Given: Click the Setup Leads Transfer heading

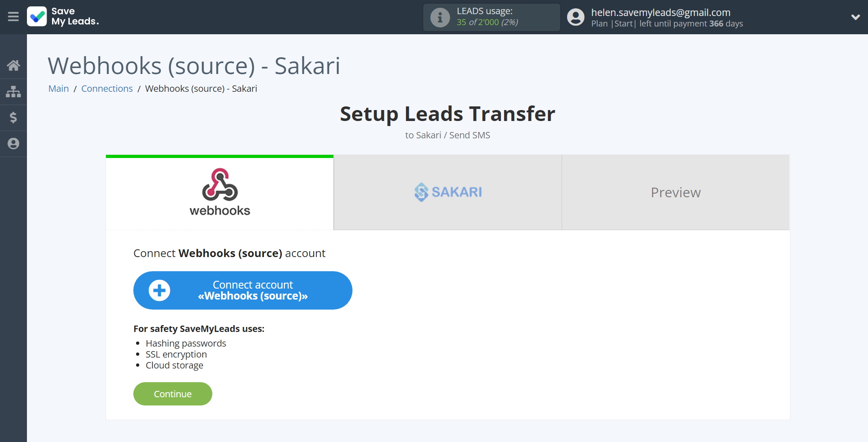Looking at the screenshot, I should pos(447,114).
